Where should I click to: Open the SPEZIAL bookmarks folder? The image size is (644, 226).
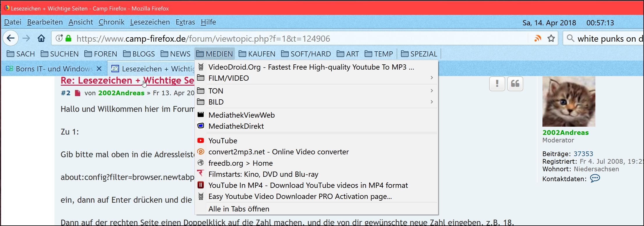coord(419,54)
